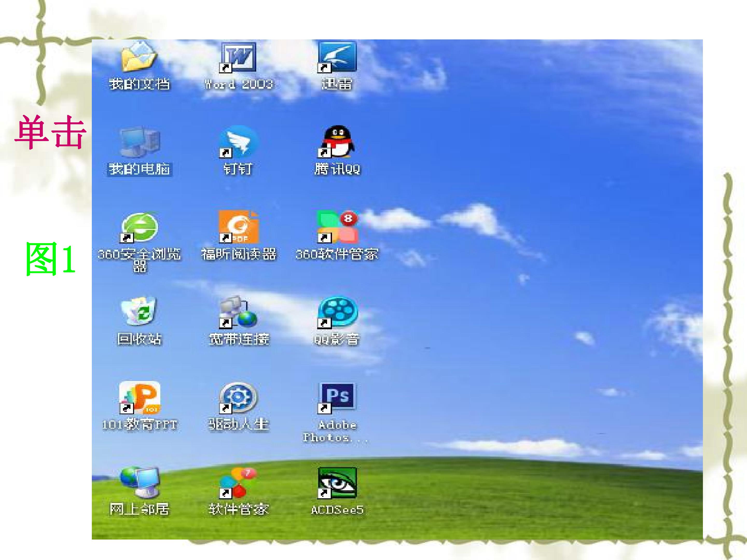Select the 360软件管家 icon
Image resolution: width=747 pixels, height=560 pixels.
[x=337, y=227]
